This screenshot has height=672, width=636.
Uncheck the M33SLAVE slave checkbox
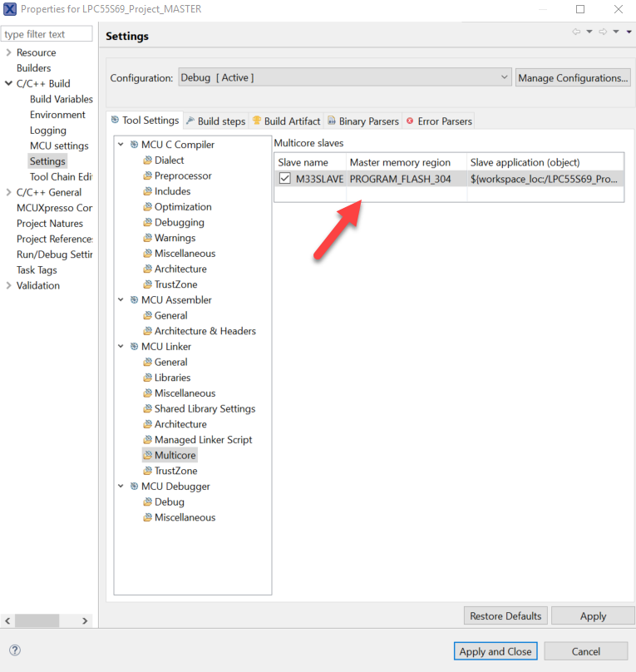click(x=285, y=178)
